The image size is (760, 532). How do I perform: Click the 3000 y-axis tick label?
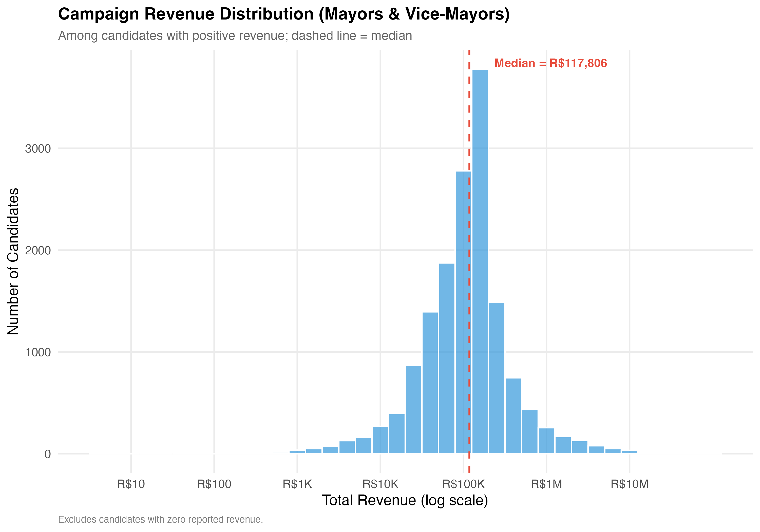pos(38,149)
